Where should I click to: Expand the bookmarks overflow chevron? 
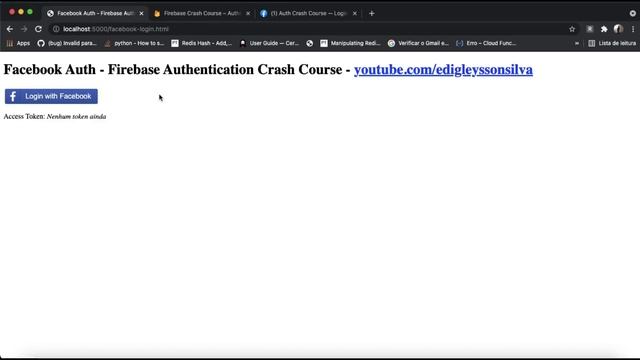click(x=576, y=43)
